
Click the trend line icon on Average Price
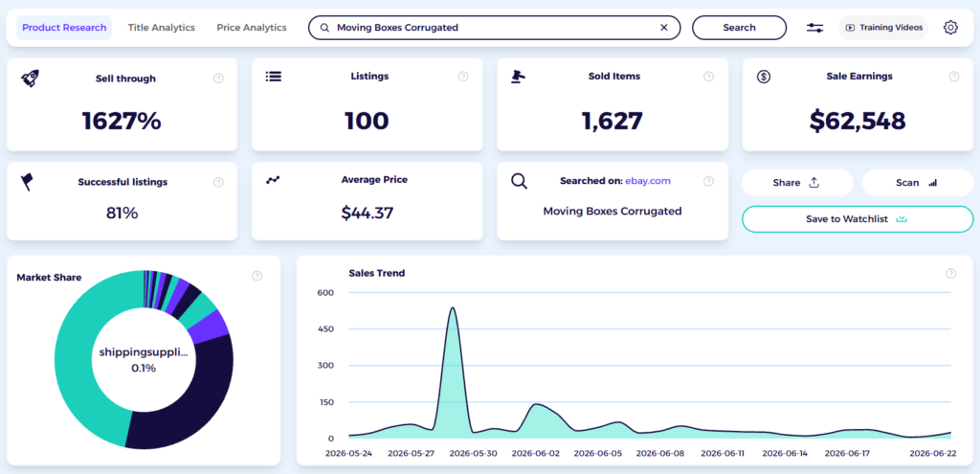click(273, 180)
